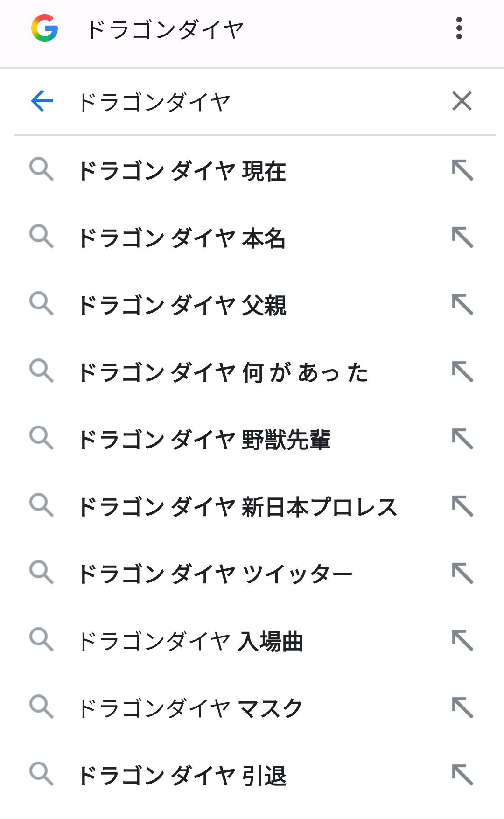This screenshot has height=819, width=504.
Task: Click magnifier icon beside 父親 suggestion
Action: pyautogui.click(x=42, y=304)
